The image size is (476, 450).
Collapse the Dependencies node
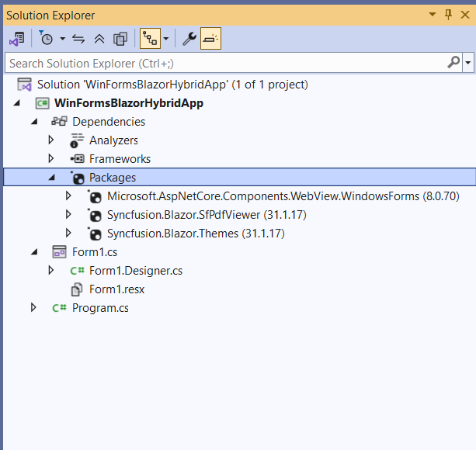tap(34, 122)
